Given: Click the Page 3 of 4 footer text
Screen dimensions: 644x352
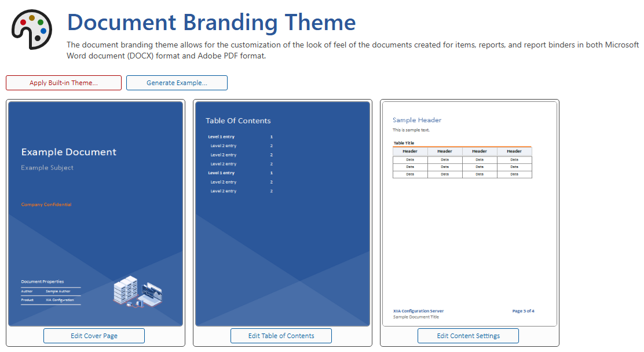Looking at the screenshot, I should (x=523, y=311).
